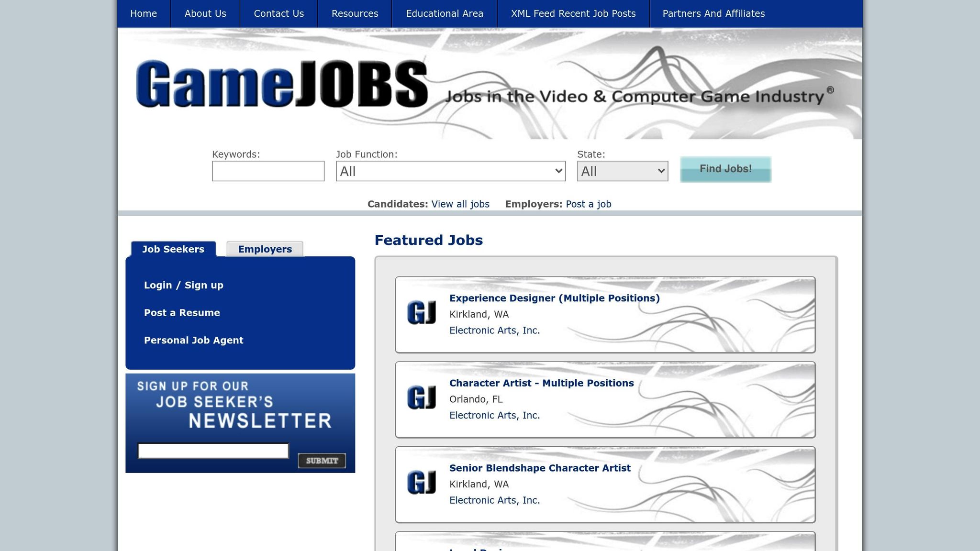Click the Featured Jobs heading
This screenshot has height=551, width=980.
428,240
